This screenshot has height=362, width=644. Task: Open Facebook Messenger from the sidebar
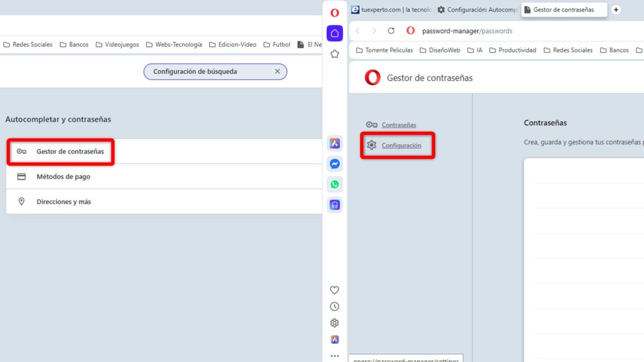(x=335, y=164)
